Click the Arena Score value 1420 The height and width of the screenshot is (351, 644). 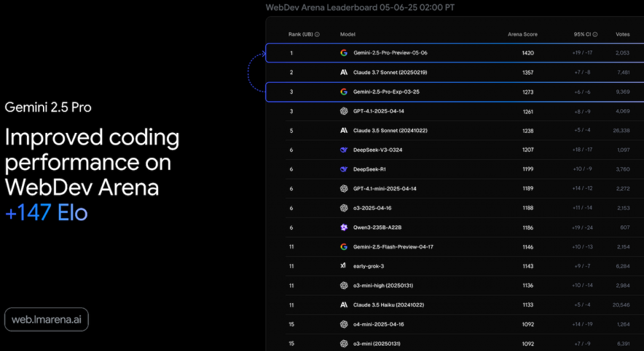528,53
